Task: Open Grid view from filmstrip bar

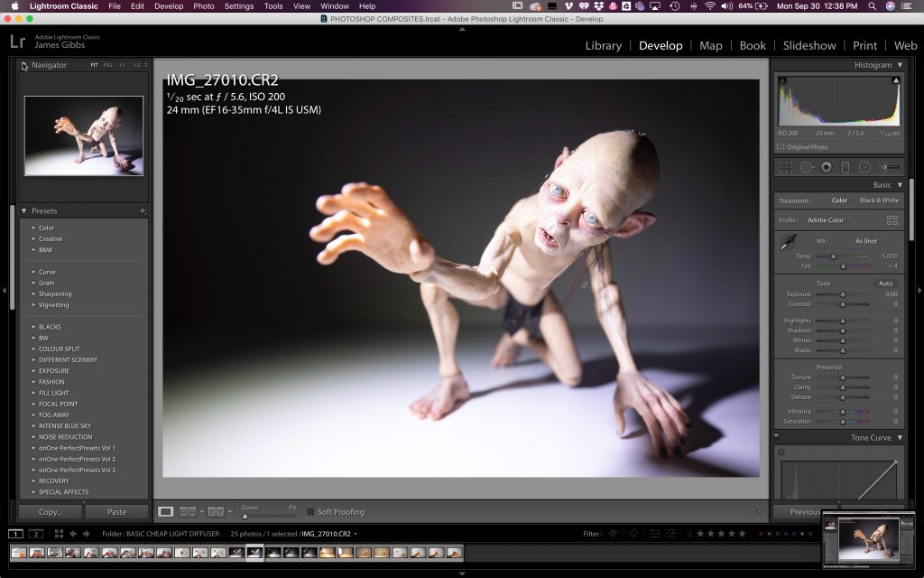Action: coord(59,534)
